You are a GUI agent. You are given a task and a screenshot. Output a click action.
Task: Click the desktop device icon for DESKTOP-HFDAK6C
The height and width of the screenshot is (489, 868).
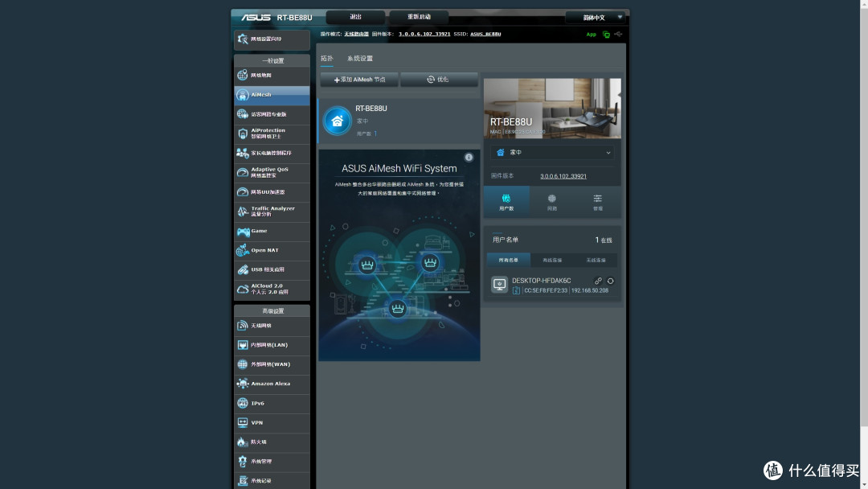(x=499, y=285)
